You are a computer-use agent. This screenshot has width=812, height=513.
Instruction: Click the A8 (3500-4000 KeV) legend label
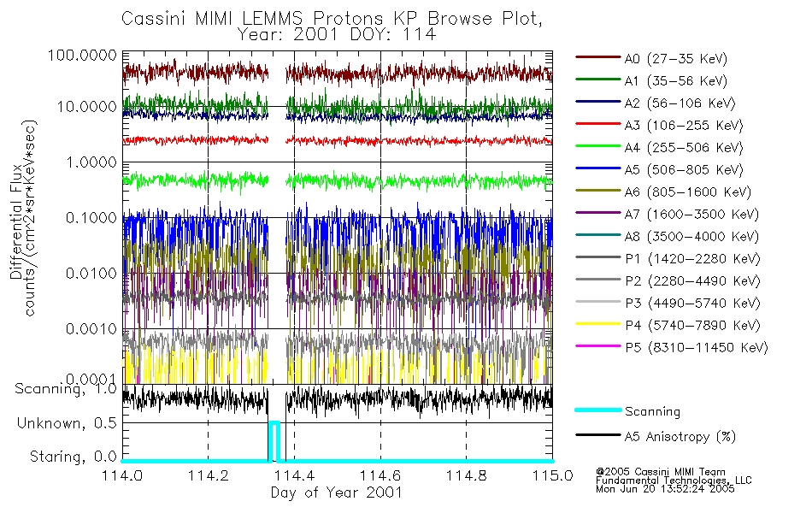pos(691,237)
